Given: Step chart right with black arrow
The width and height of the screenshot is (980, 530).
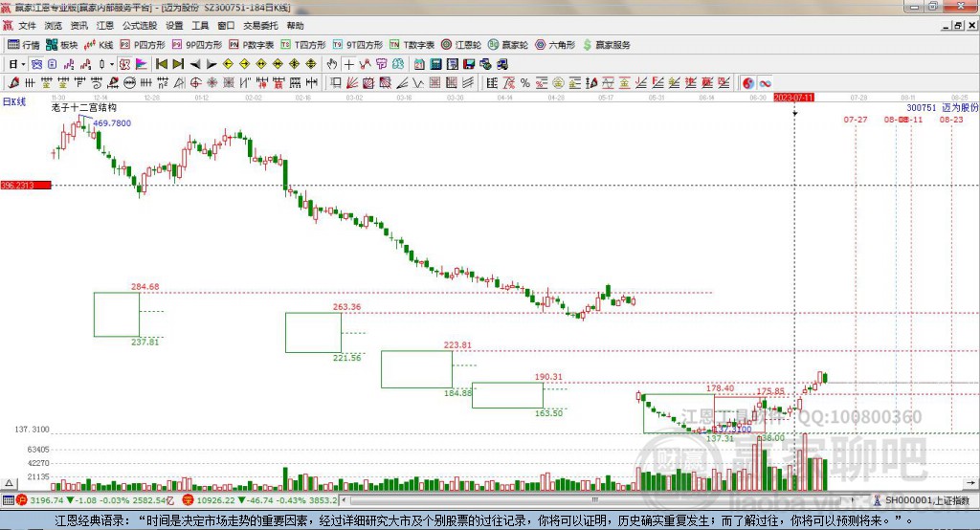Looking at the screenshot, I should (212, 64).
